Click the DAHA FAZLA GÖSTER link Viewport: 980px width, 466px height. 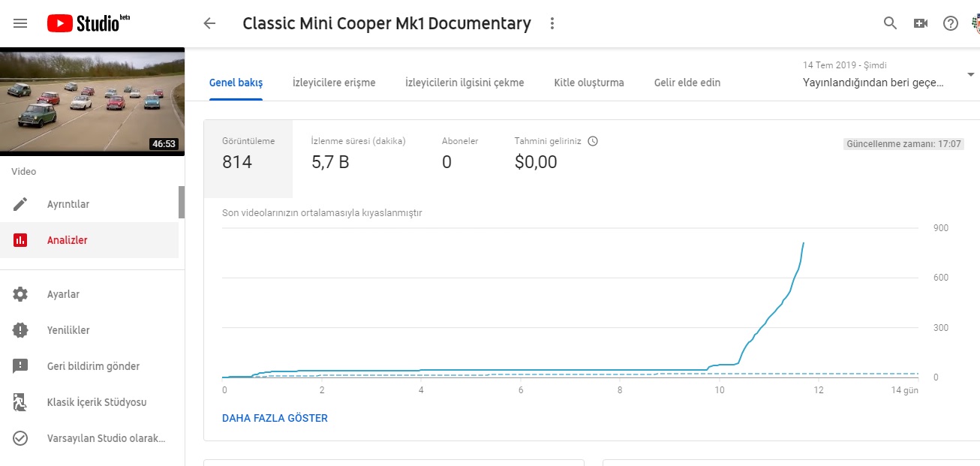(x=275, y=418)
